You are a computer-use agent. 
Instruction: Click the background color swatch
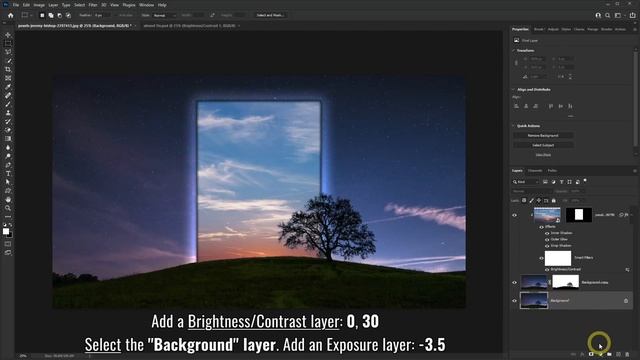[x=10, y=235]
